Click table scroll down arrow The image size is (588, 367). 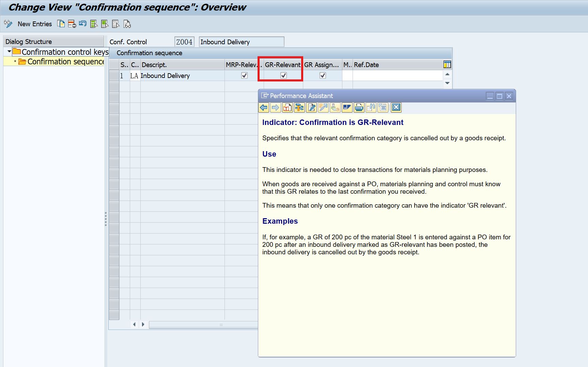447,83
